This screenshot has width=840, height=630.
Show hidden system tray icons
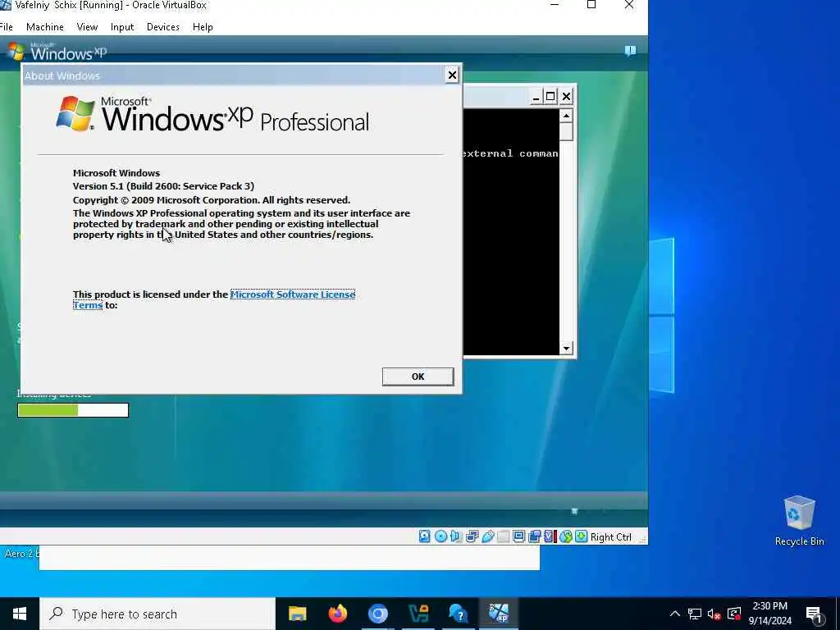click(675, 614)
